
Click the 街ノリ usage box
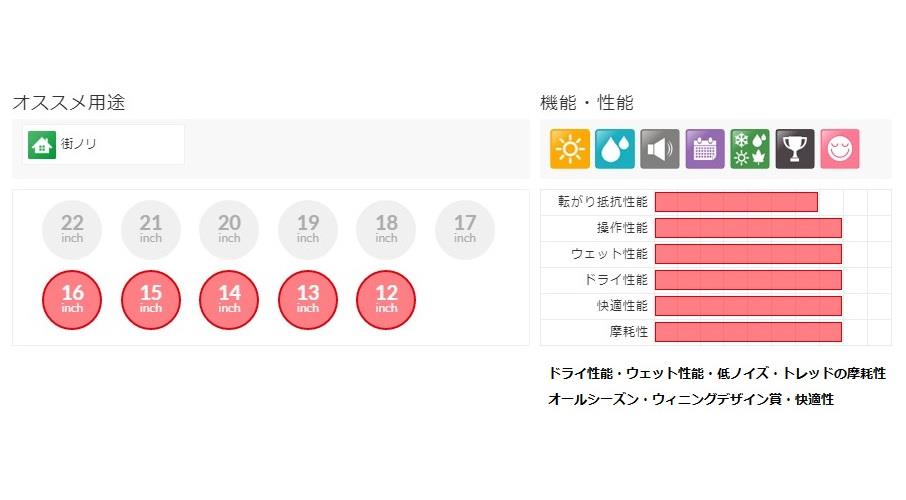(x=103, y=145)
